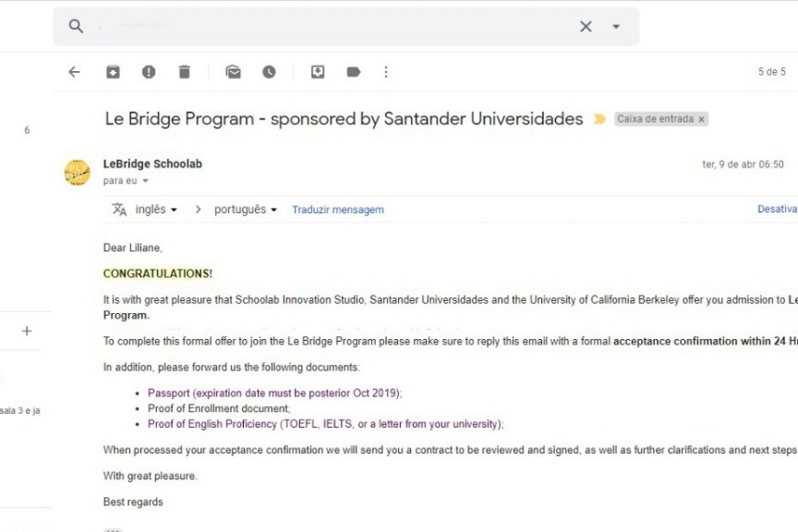This screenshot has width=798, height=532.
Task: Toggle the yellow importance marker
Action: tap(599, 119)
